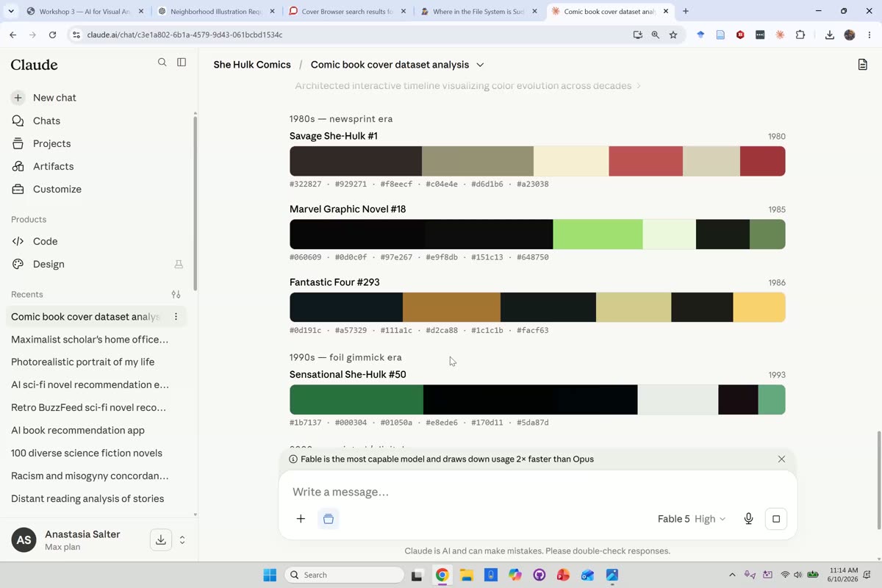Viewport: 882px width, 588px height.
Task: Stop the response generation
Action: [x=776, y=519]
